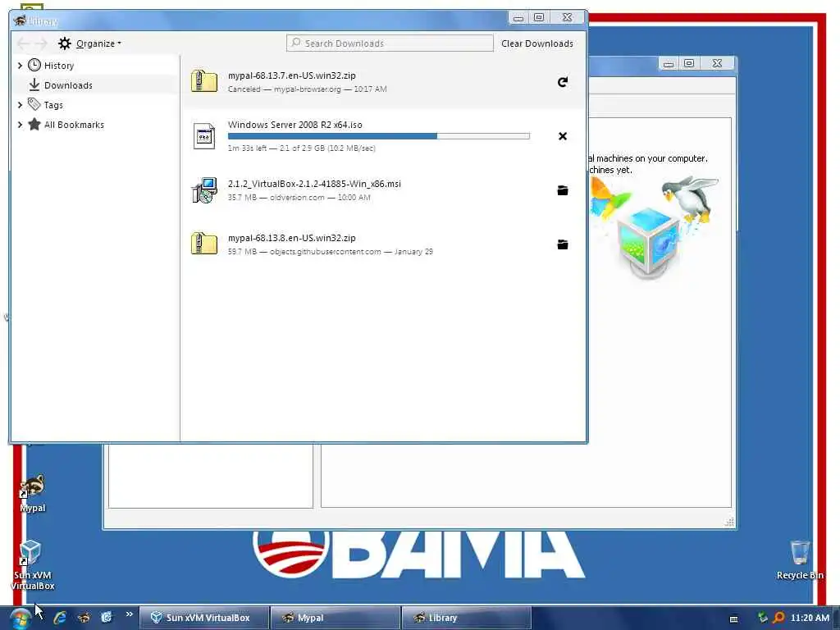Open the Sun xVM VirtualBox desktop shortcut

pyautogui.click(x=33, y=564)
